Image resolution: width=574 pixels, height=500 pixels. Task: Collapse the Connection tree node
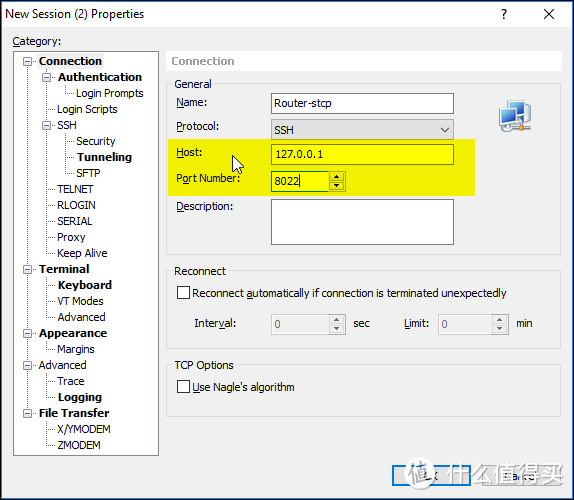(27, 61)
